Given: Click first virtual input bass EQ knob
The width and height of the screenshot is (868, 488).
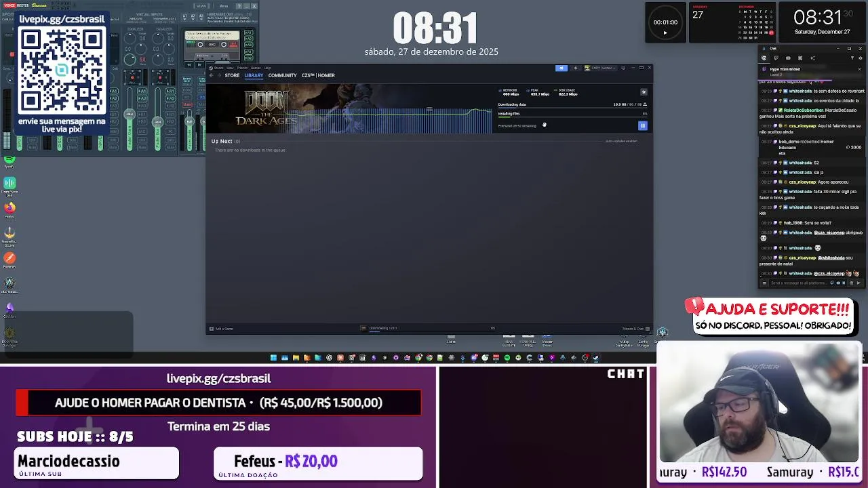Looking at the screenshot, I should click(130, 60).
